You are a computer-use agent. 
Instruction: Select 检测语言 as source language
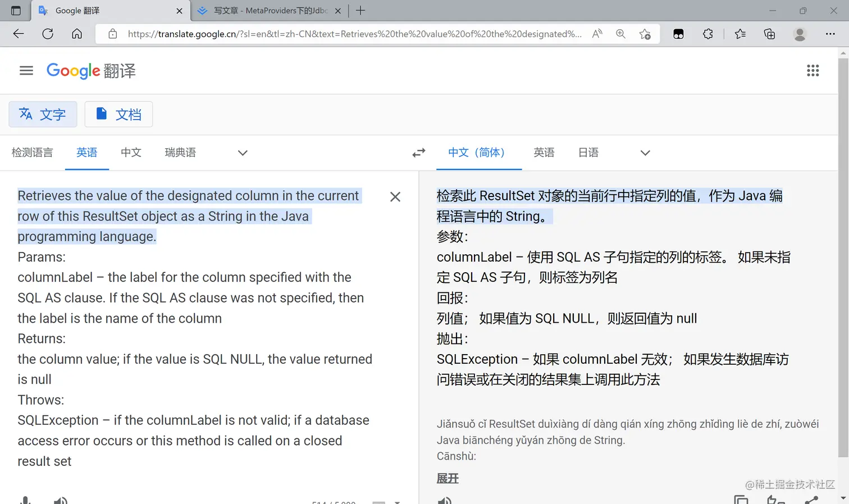pyautogui.click(x=33, y=153)
